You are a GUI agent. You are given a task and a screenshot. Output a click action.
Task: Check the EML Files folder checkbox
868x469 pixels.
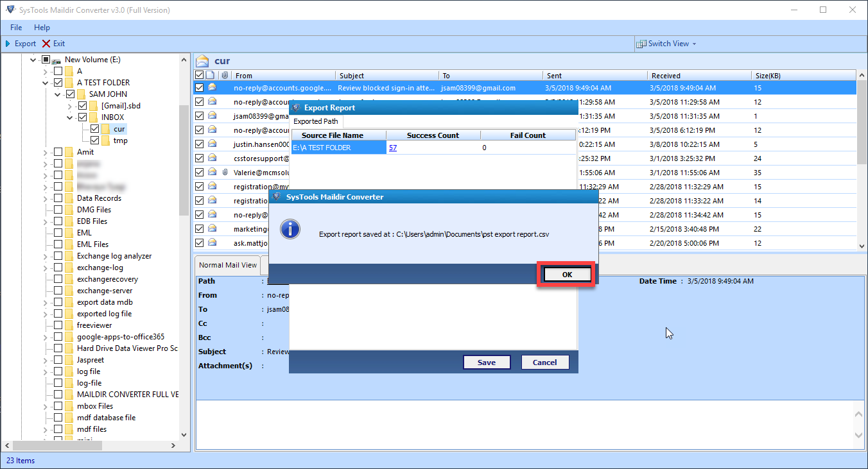pos(58,244)
